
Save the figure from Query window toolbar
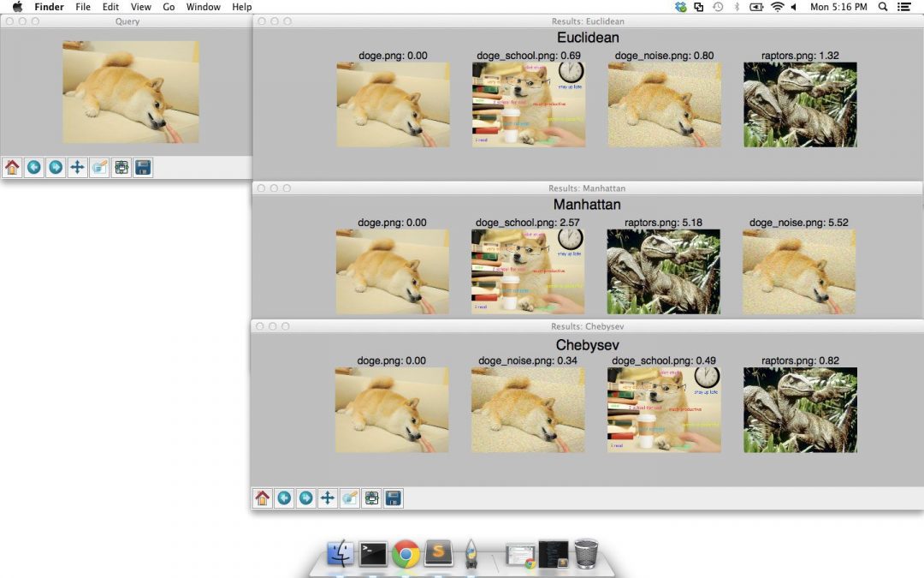(143, 168)
